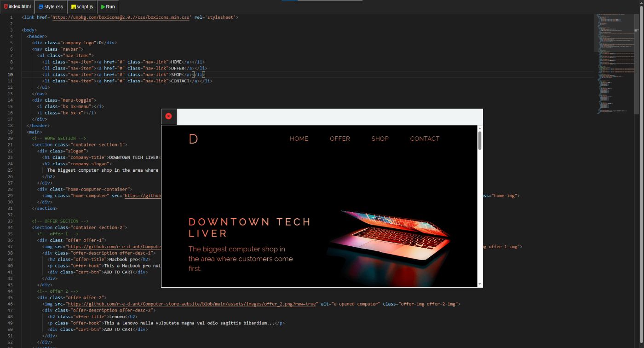Screen dimensions: 644x348
Task: Click the github home-computer image link on line 29
Action: pyautogui.click(x=143, y=195)
